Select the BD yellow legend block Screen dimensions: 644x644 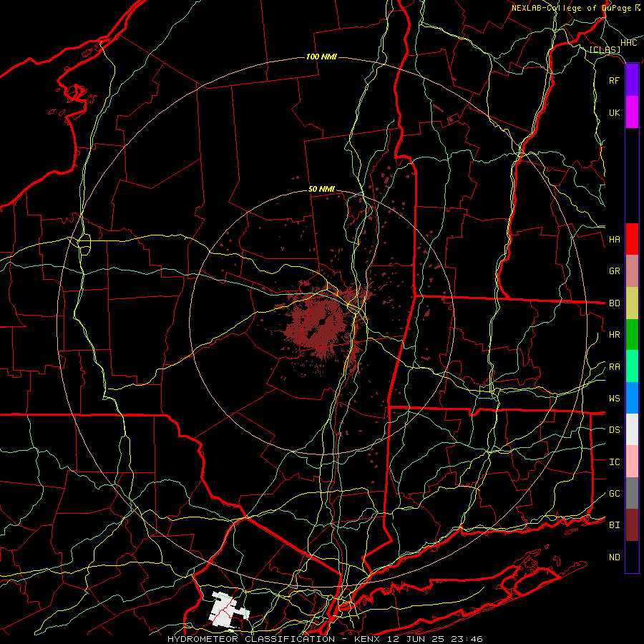[x=632, y=303]
